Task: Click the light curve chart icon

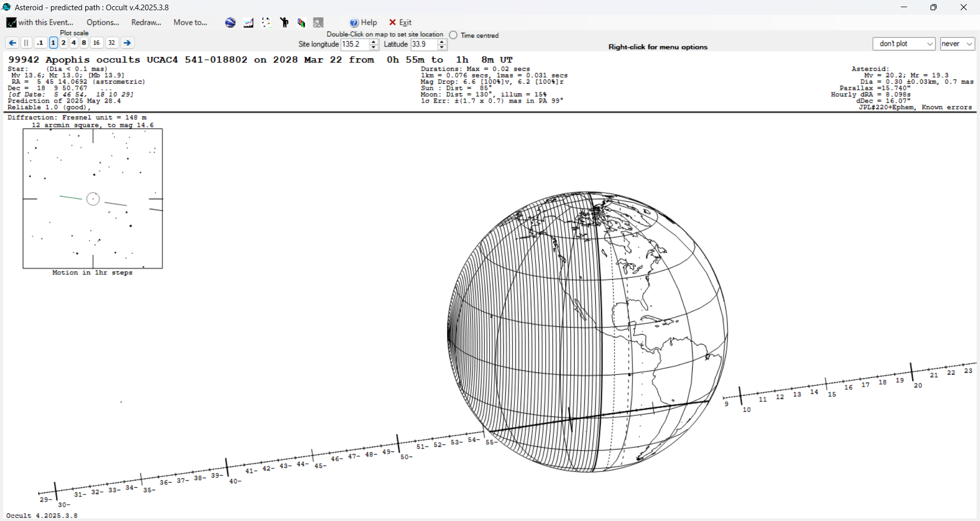Action: (x=249, y=22)
